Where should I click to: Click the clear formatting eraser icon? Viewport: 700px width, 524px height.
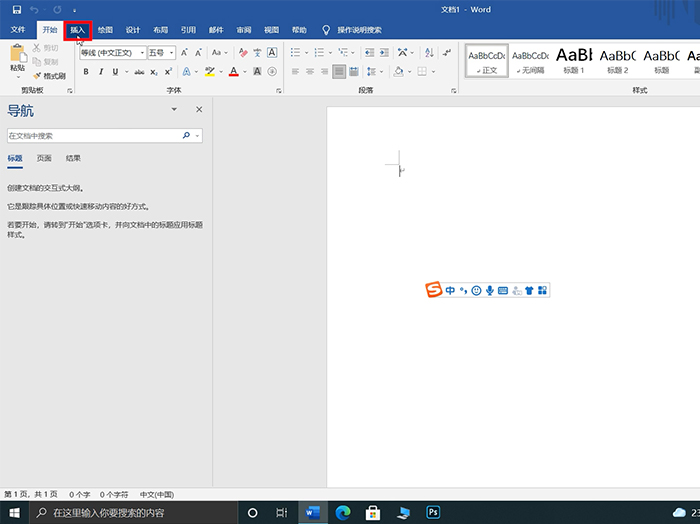(x=243, y=53)
